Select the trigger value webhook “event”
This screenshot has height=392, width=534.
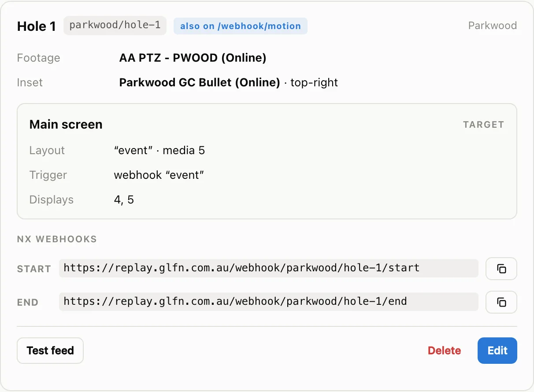click(x=159, y=175)
